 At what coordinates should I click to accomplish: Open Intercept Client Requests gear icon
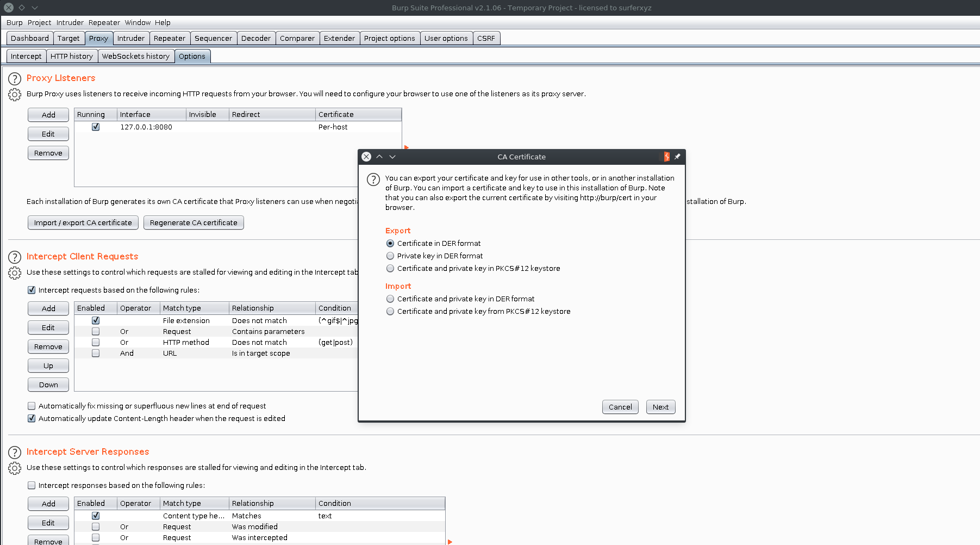[x=15, y=273]
